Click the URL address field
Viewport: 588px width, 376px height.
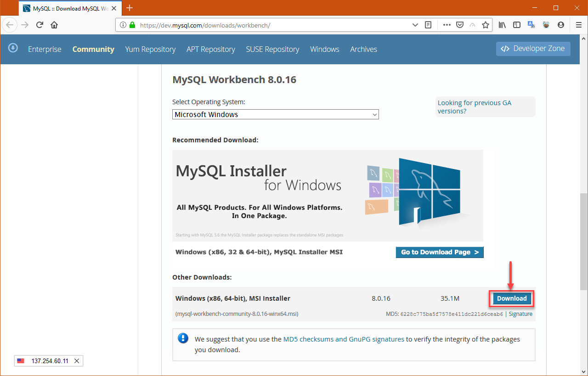[274, 25]
